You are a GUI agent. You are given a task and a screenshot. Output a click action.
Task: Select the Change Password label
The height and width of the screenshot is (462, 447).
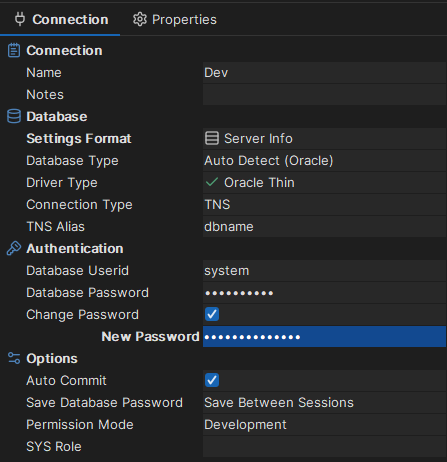(82, 315)
